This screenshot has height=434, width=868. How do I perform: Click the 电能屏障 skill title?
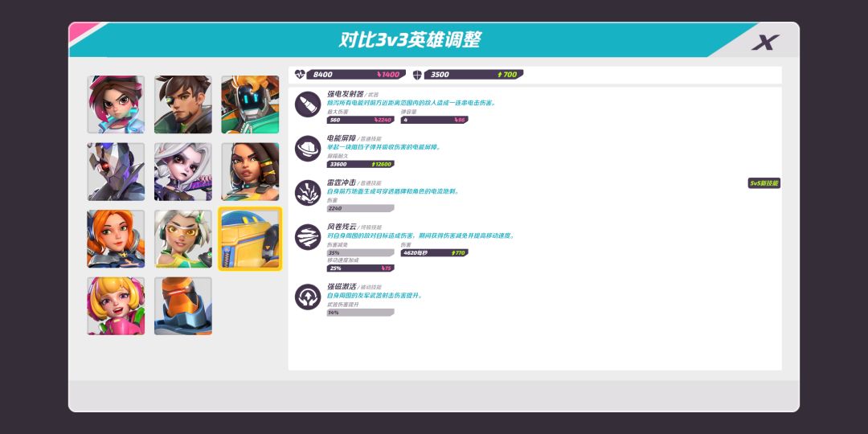[x=342, y=138]
